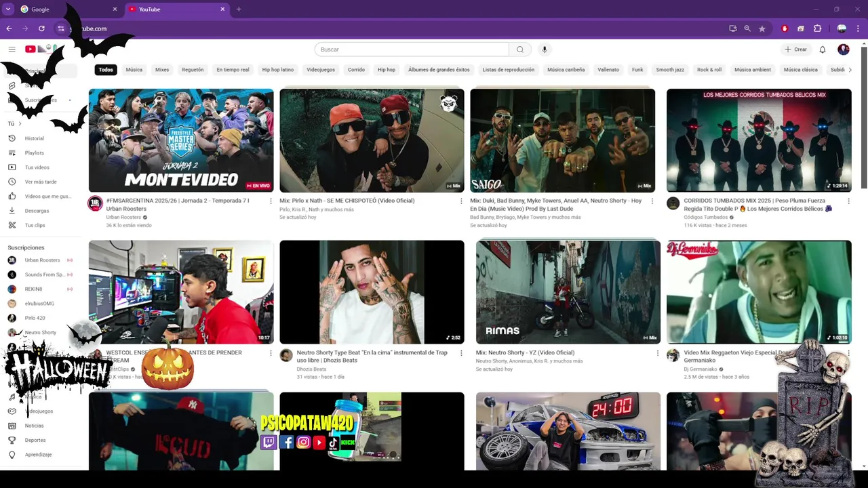Start voice search with the microphone
The width and height of the screenshot is (868, 488).
tap(544, 49)
